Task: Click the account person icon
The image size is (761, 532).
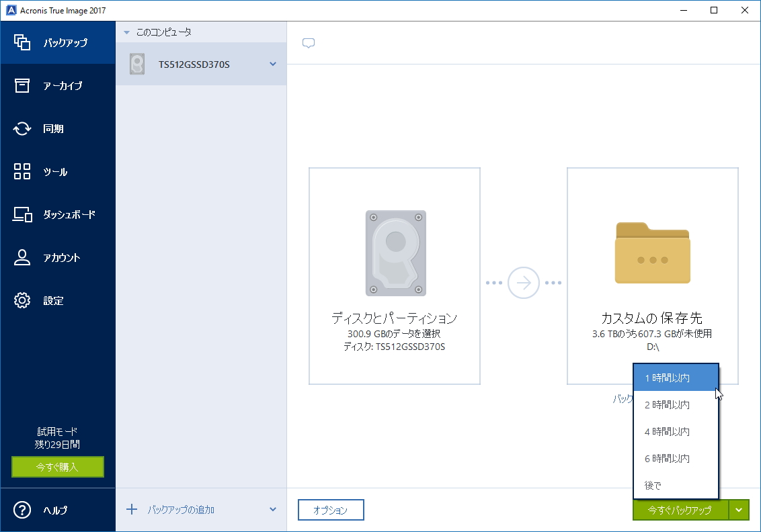Action: [22, 257]
